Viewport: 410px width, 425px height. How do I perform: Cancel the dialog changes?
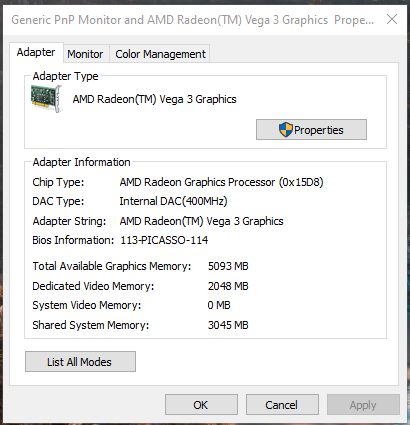click(282, 405)
